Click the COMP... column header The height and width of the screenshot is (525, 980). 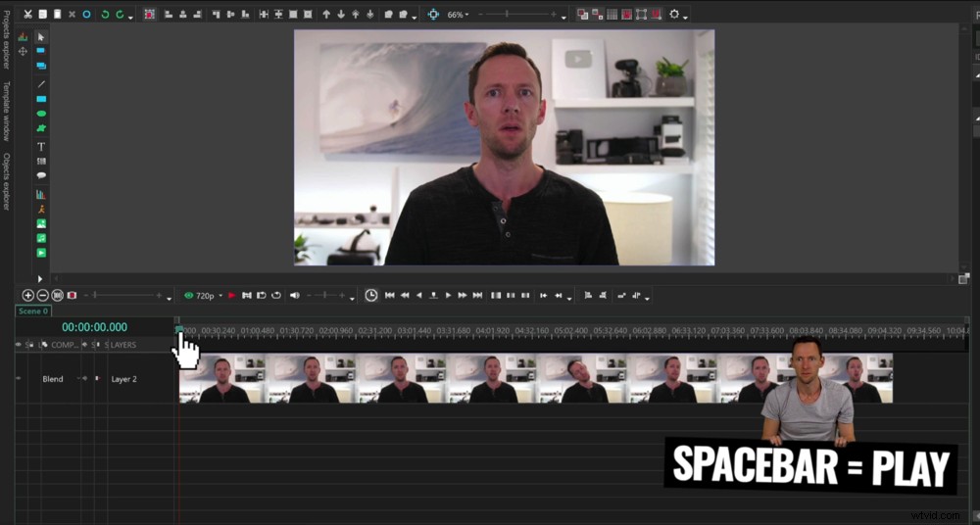(65, 345)
